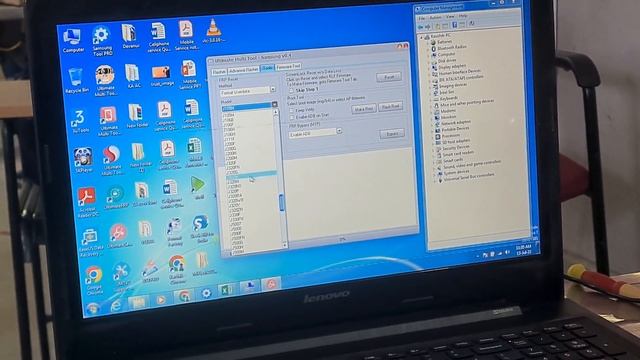
Task: Tick the Enable ADB on Start checkbox
Action: [292, 117]
